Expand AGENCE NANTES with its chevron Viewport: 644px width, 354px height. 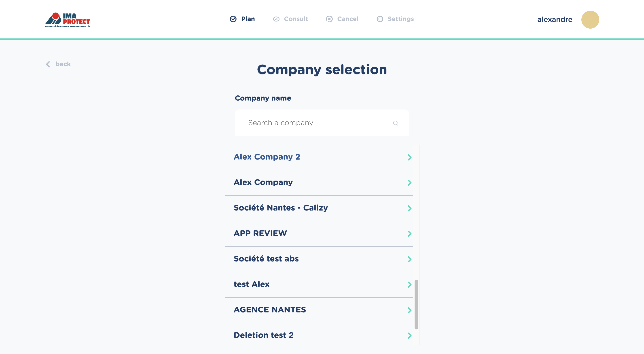pos(409,310)
